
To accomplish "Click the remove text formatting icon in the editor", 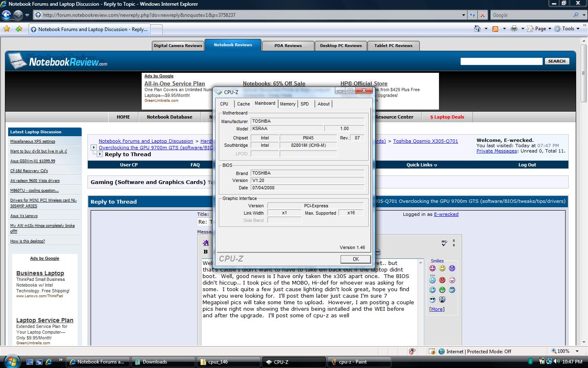I will pos(206,243).
